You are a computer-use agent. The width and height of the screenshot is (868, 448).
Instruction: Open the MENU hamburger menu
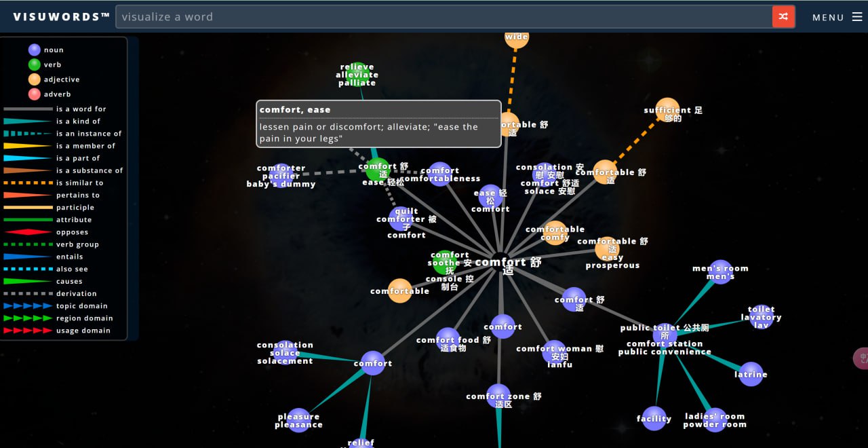tap(837, 17)
